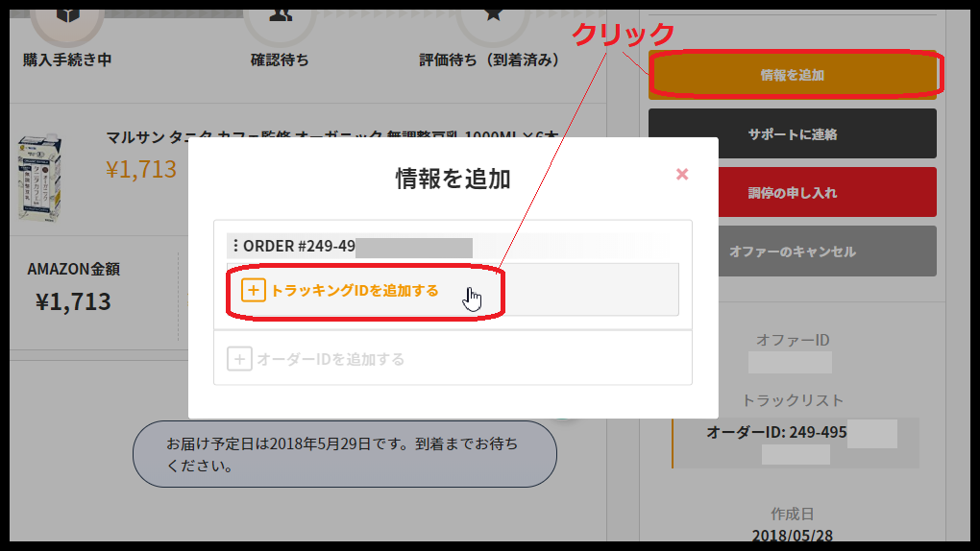Click the 情報を追加 dialog title
This screenshot has height=551, width=980.
point(453,178)
